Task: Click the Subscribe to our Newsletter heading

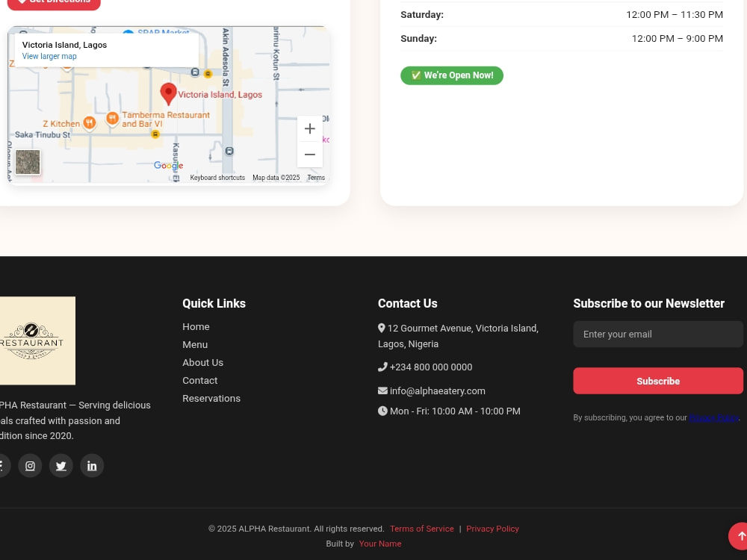Action: (648, 303)
